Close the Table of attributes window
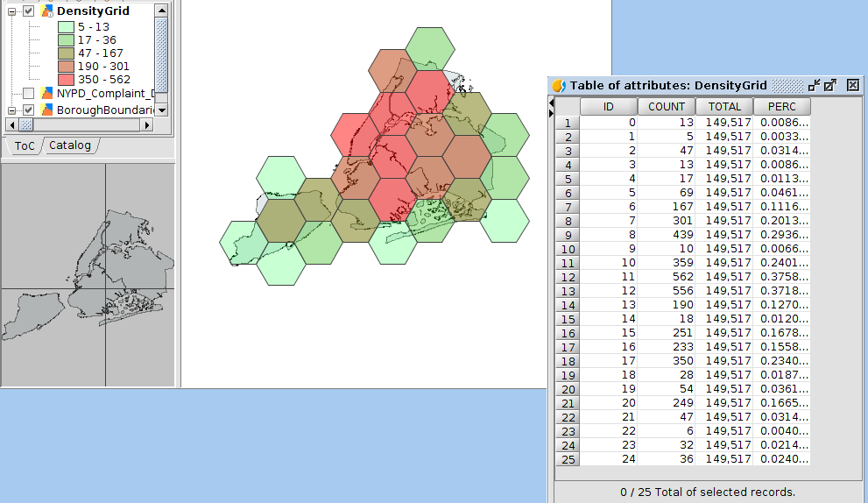 click(x=852, y=85)
